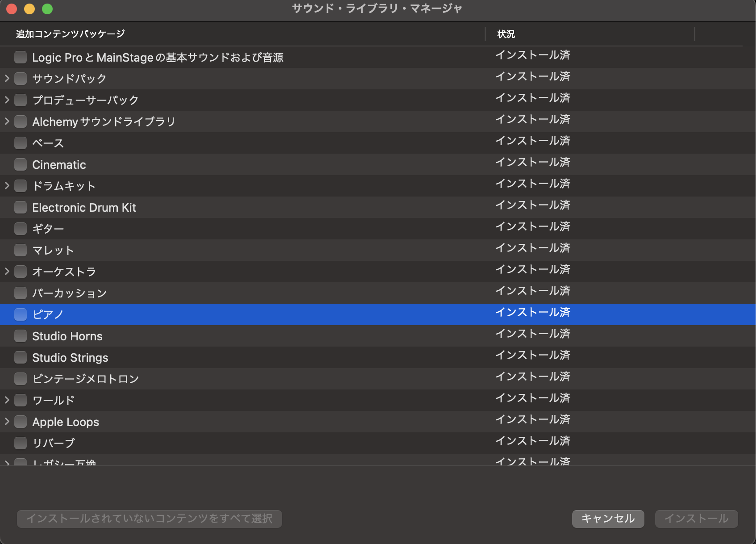Select the Cinematic row name
756x544 pixels.
point(59,165)
